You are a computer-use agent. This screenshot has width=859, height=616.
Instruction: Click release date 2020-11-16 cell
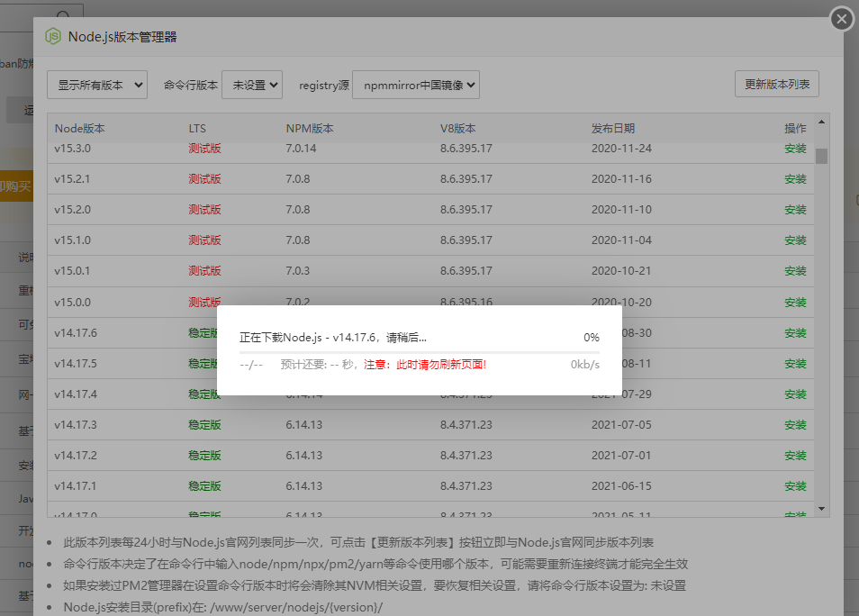(x=621, y=179)
